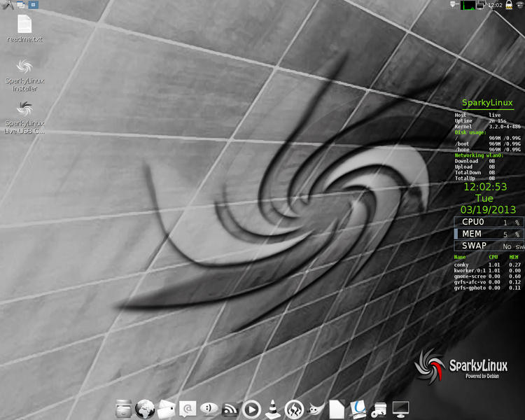Lock the screen with the padlock icon
This screenshot has width=525, height=420.
509,5
